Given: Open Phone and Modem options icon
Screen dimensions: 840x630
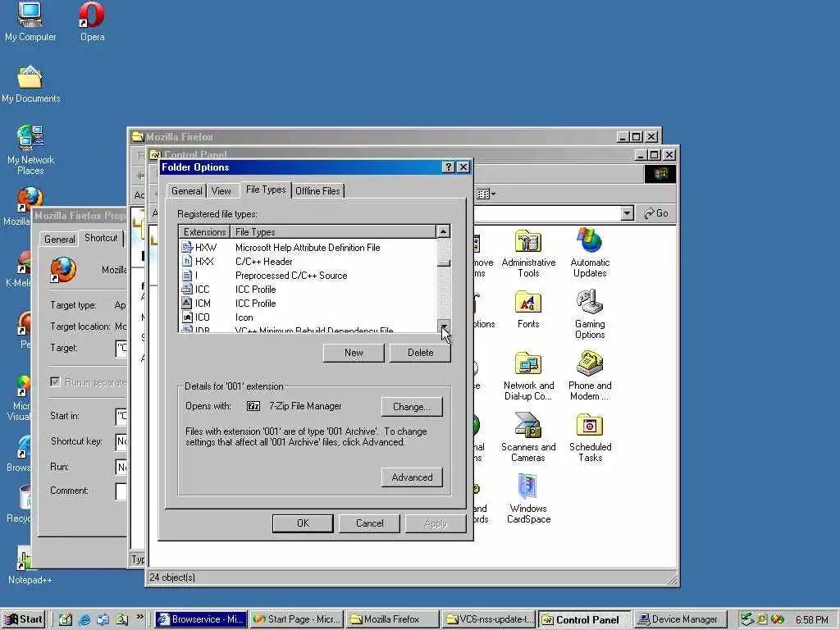Looking at the screenshot, I should tap(590, 376).
